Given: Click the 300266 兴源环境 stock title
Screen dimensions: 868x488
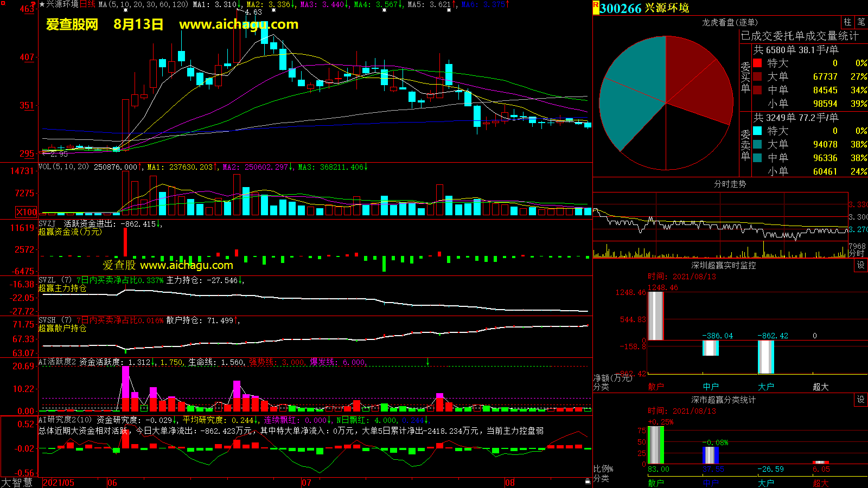Looking at the screenshot, I should coord(644,8).
